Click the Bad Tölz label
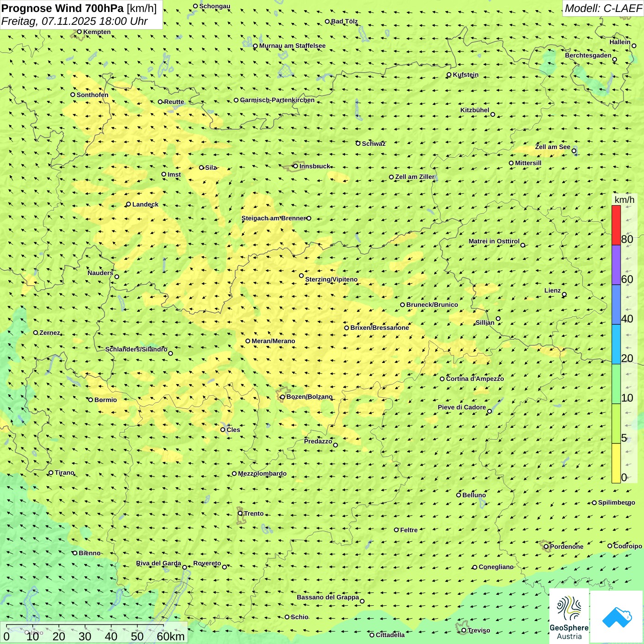This screenshot has width=644, height=644. (345, 21)
